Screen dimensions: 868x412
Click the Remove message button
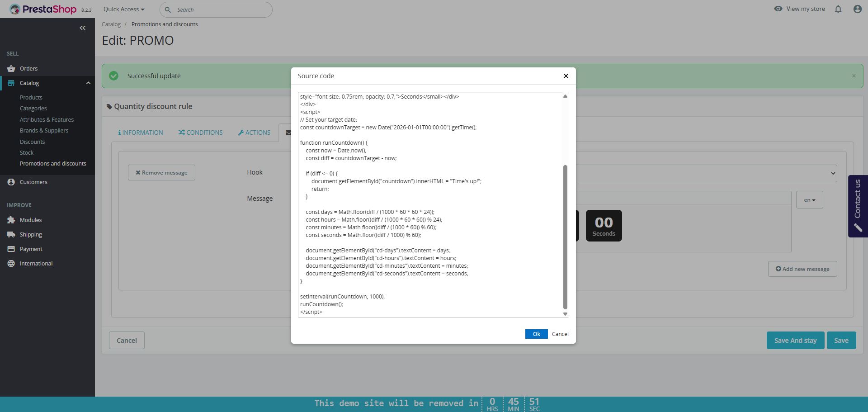161,173
